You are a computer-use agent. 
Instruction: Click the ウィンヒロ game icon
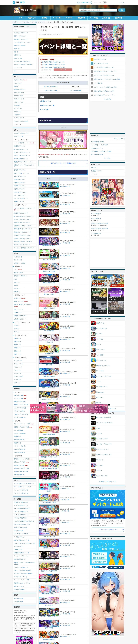pyautogui.click(x=93, y=333)
